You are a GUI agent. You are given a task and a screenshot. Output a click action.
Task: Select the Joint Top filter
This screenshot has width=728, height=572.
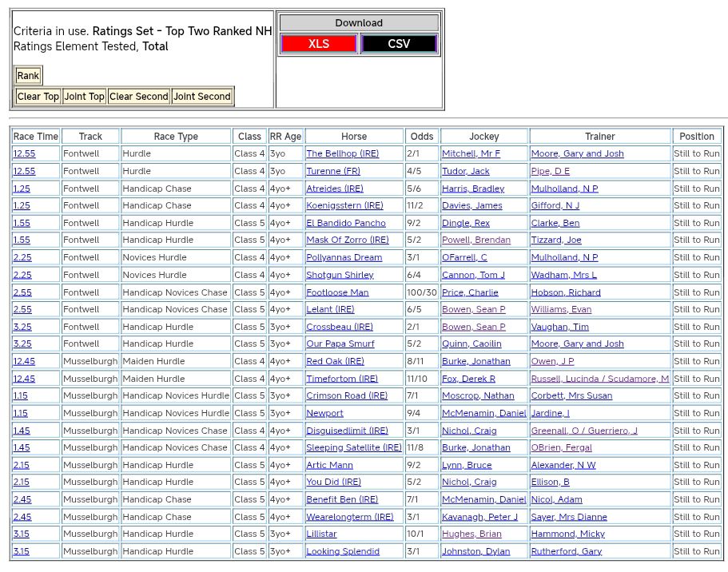[84, 97]
